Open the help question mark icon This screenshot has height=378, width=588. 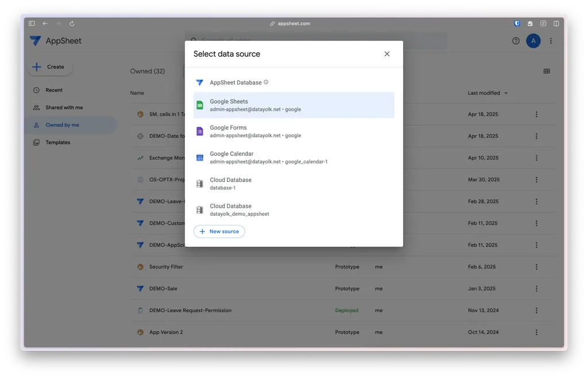pos(516,41)
